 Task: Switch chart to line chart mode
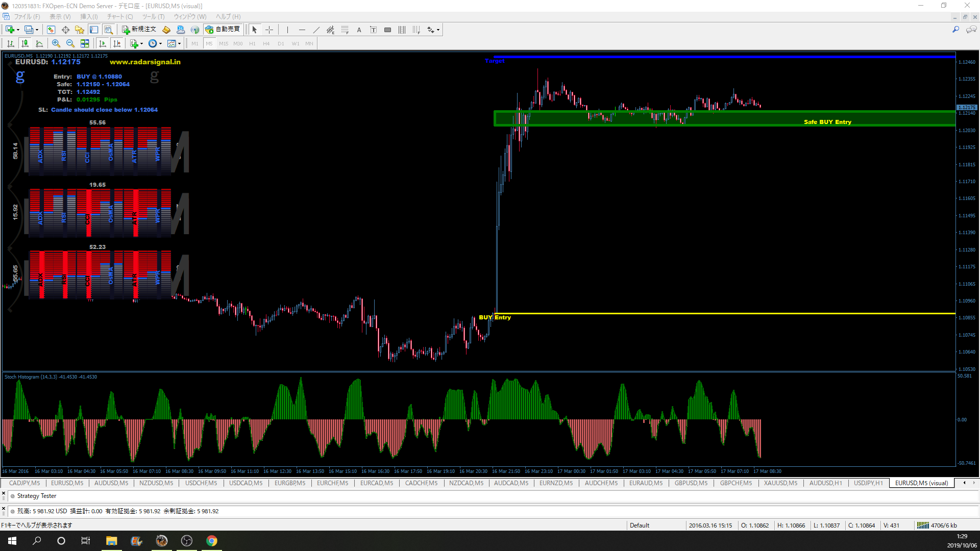[39, 44]
